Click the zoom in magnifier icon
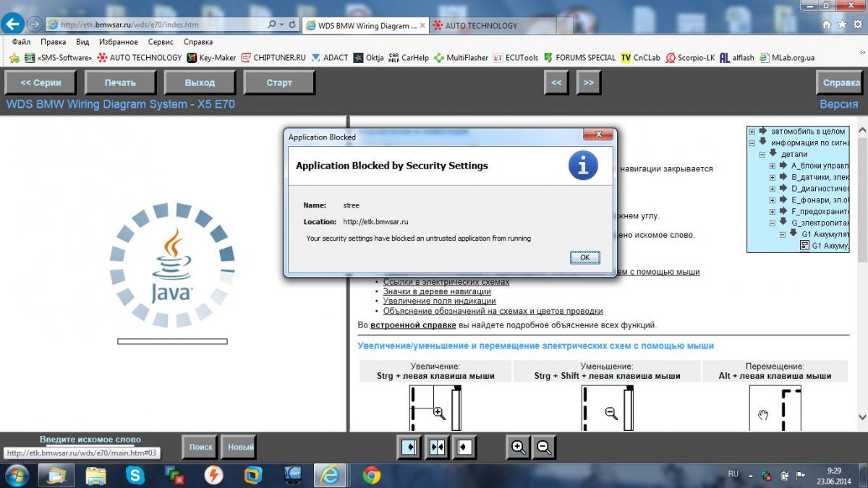 coord(518,448)
